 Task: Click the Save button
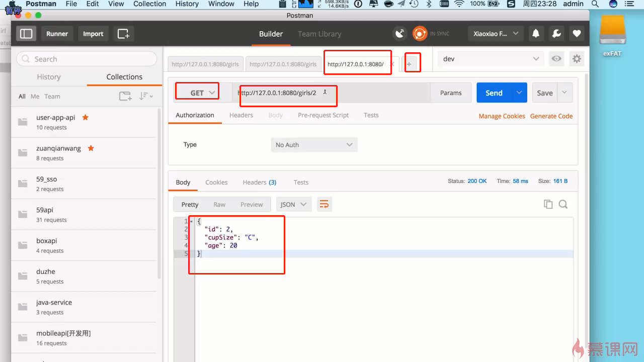545,93
